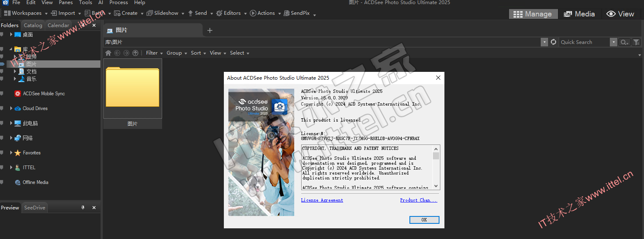Toggle the filter funnel icon beside Quick Search
Screen dimensions: 644x239
click(636, 42)
